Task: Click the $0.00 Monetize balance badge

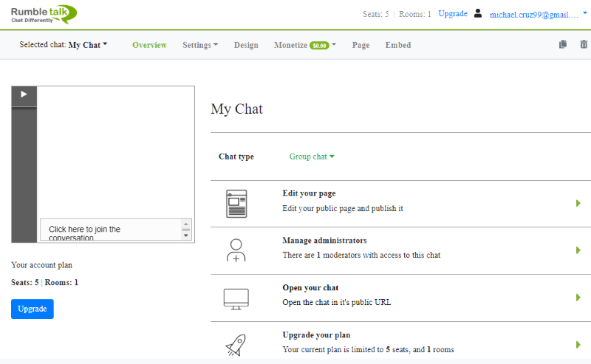Action: pos(319,46)
